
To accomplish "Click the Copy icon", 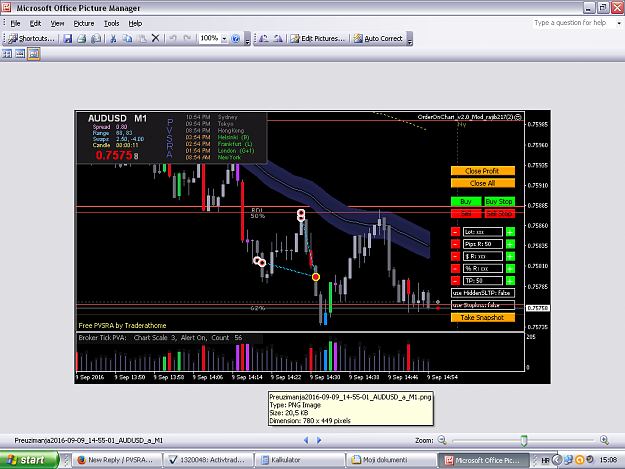I will (127, 38).
